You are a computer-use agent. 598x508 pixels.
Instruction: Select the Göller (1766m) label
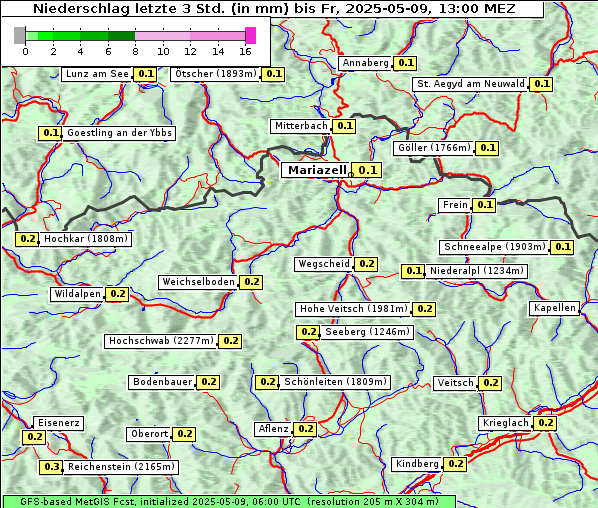[434, 148]
